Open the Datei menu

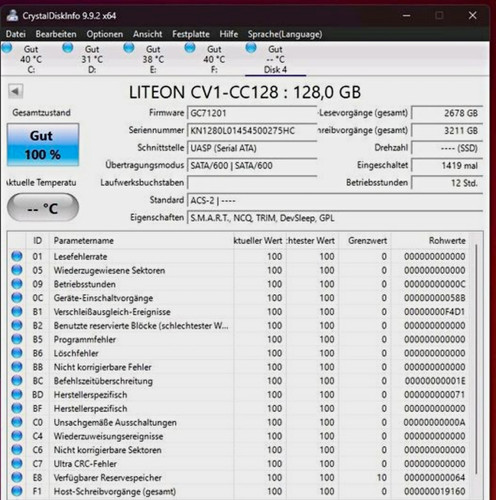pyautogui.click(x=16, y=34)
